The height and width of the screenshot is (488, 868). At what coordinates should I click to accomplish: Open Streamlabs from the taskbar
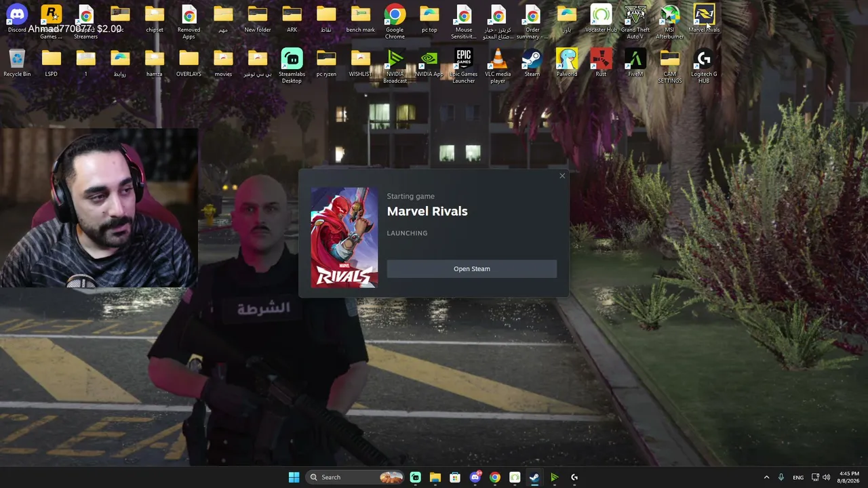pos(416,477)
